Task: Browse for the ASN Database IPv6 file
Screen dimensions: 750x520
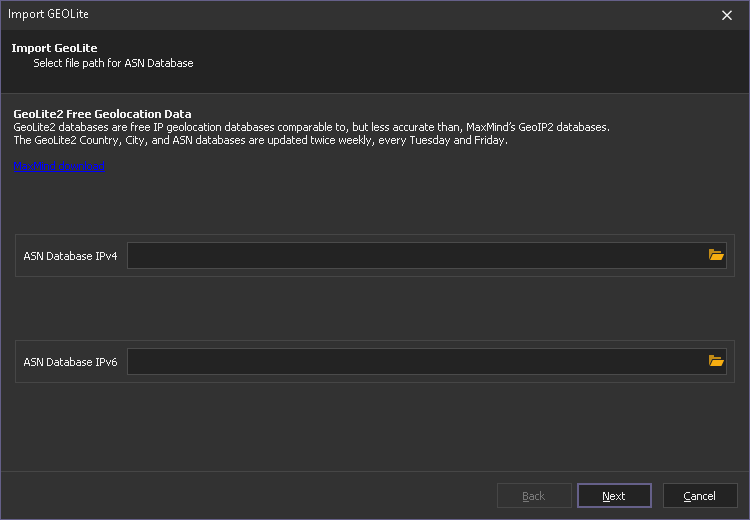Action: point(716,361)
